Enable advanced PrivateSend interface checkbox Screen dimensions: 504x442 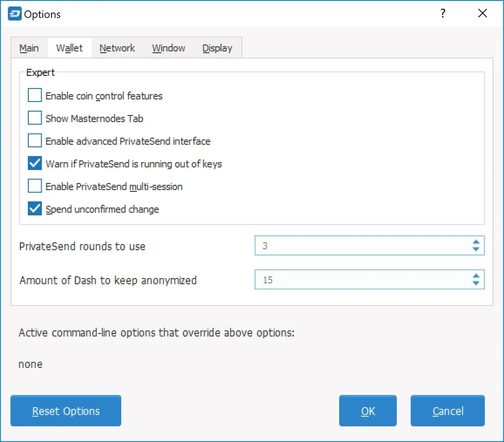[x=35, y=140]
